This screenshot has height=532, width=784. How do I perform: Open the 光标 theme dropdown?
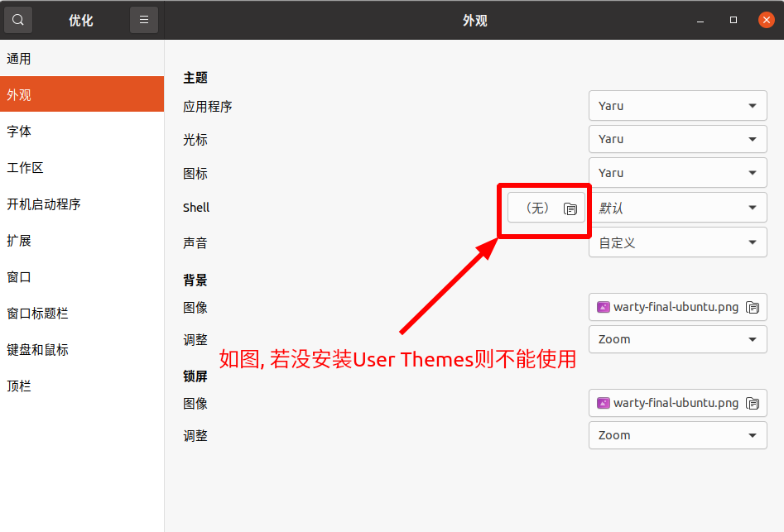[677, 139]
